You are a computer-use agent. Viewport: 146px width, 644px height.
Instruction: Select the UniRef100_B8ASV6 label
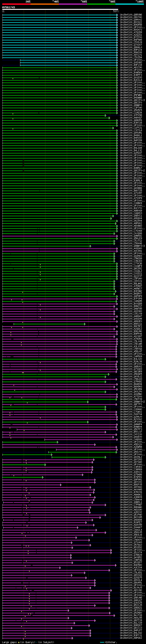(x=131, y=53)
